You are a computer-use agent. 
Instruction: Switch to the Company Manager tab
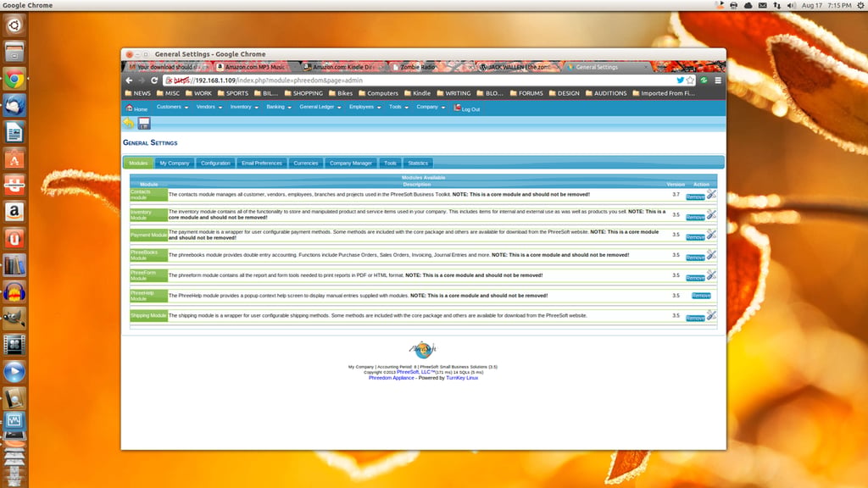point(351,164)
